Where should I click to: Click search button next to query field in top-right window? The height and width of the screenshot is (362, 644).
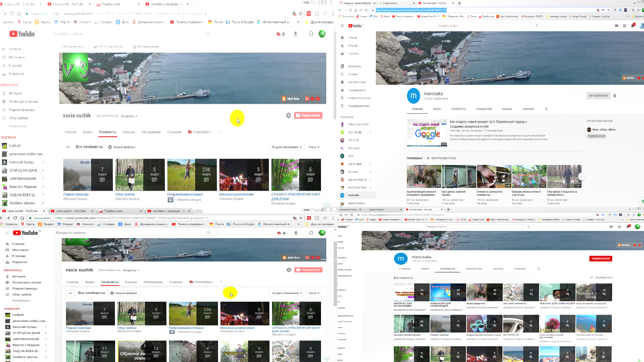(x=537, y=26)
